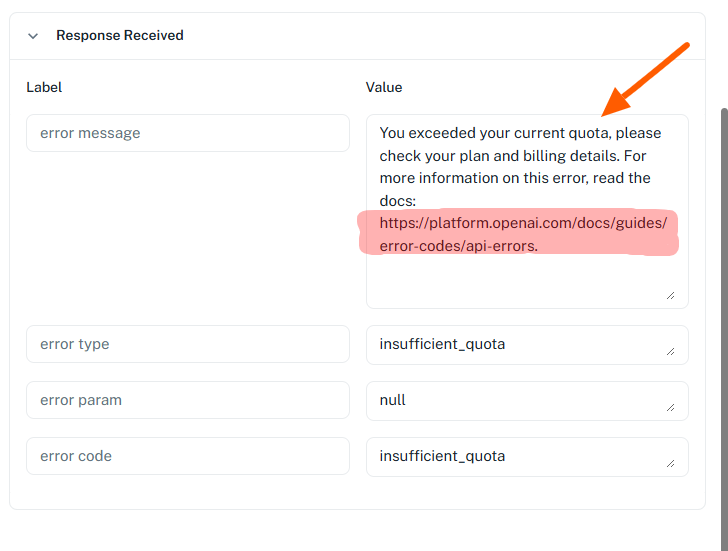Select the 'error param' label field
The width and height of the screenshot is (728, 551).
pos(188,400)
